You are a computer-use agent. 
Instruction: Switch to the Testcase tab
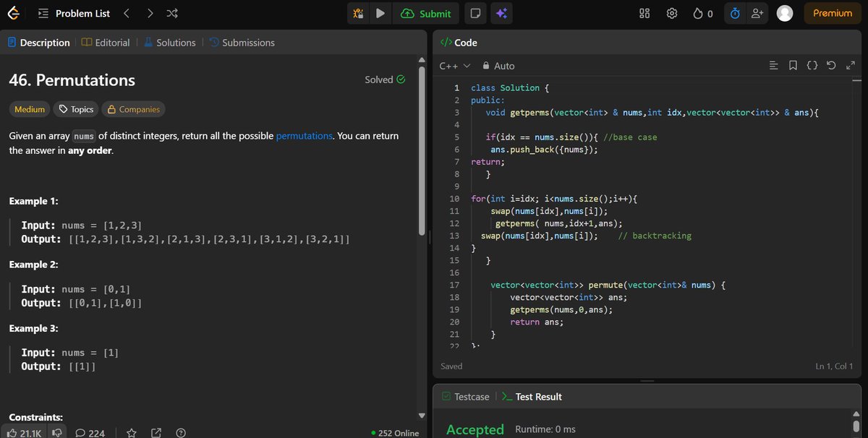coord(465,397)
